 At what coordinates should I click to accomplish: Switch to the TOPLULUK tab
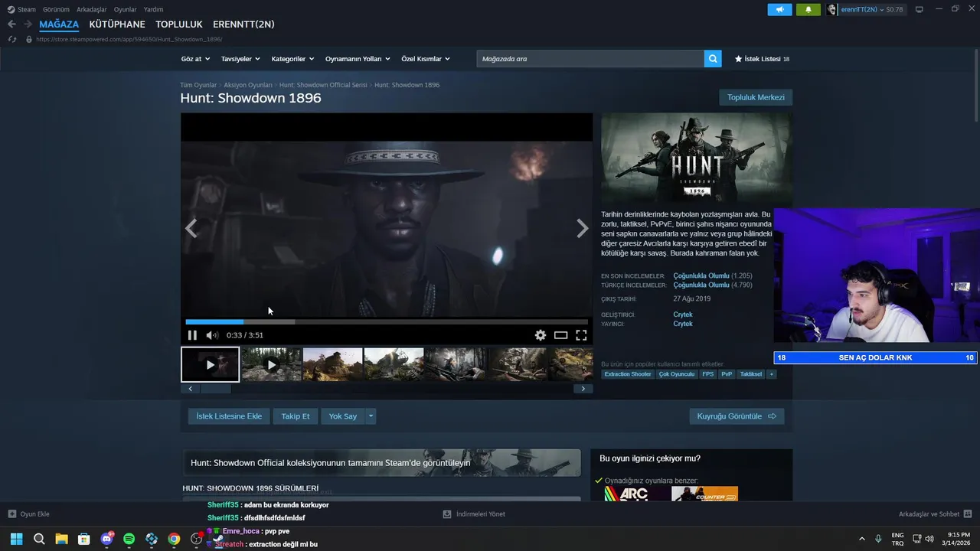[179, 24]
